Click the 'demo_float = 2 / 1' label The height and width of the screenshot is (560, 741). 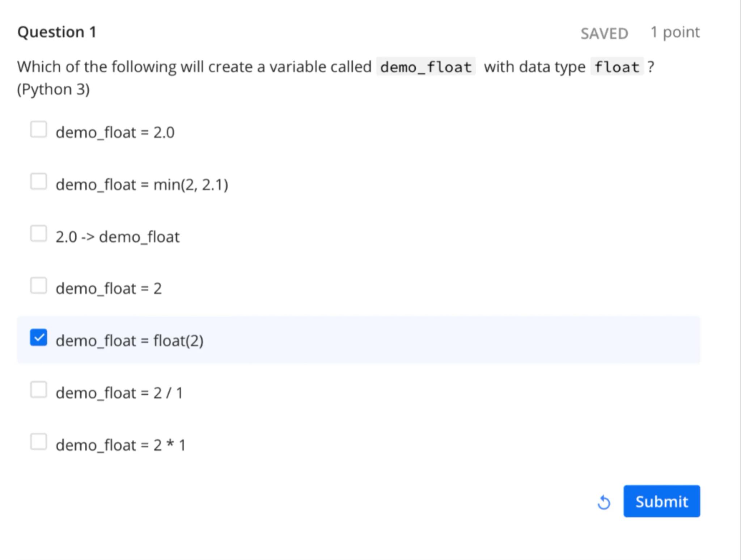(119, 393)
